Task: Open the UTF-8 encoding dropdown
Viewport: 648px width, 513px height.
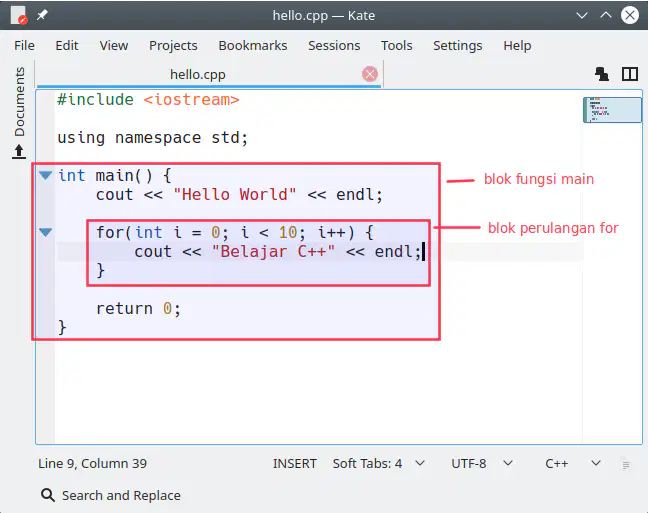Action: [482, 463]
